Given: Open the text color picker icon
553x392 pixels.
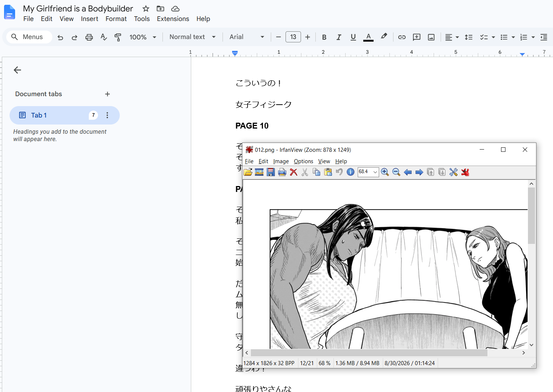Looking at the screenshot, I should 368,37.
